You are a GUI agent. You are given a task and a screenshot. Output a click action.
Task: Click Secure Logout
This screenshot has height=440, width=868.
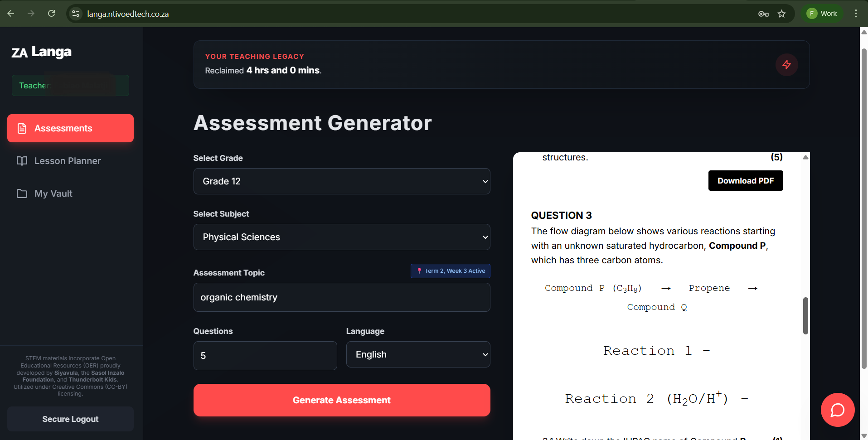coord(70,419)
